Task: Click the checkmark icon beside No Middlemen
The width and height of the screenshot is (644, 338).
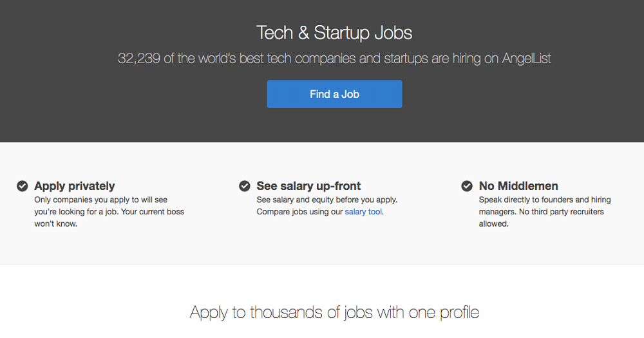Action: click(467, 186)
